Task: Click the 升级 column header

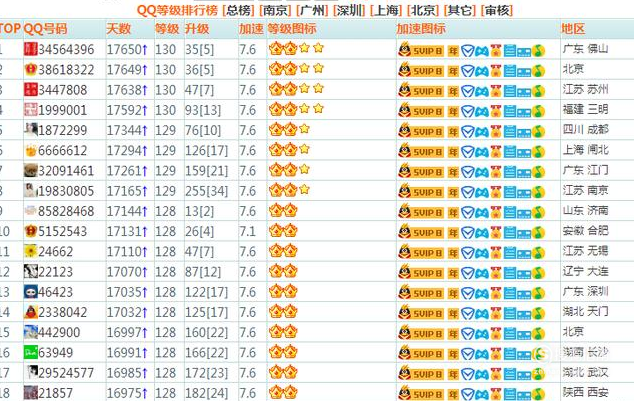Action: click(x=197, y=29)
